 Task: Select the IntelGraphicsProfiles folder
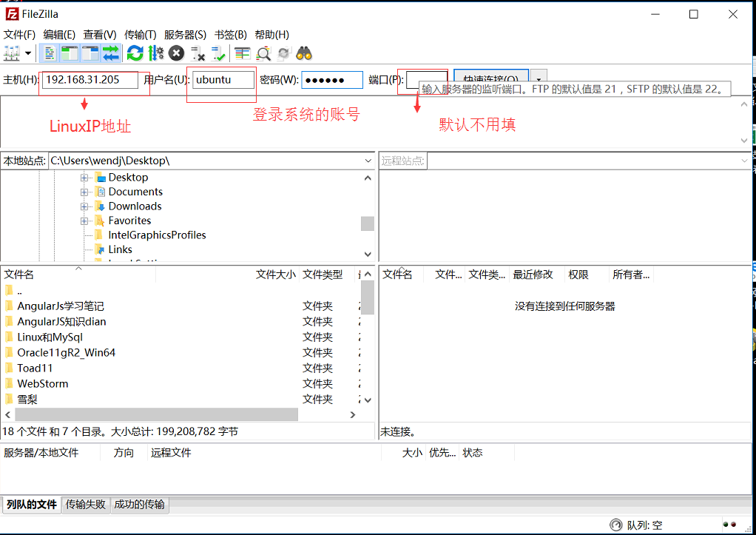pyautogui.click(x=157, y=235)
